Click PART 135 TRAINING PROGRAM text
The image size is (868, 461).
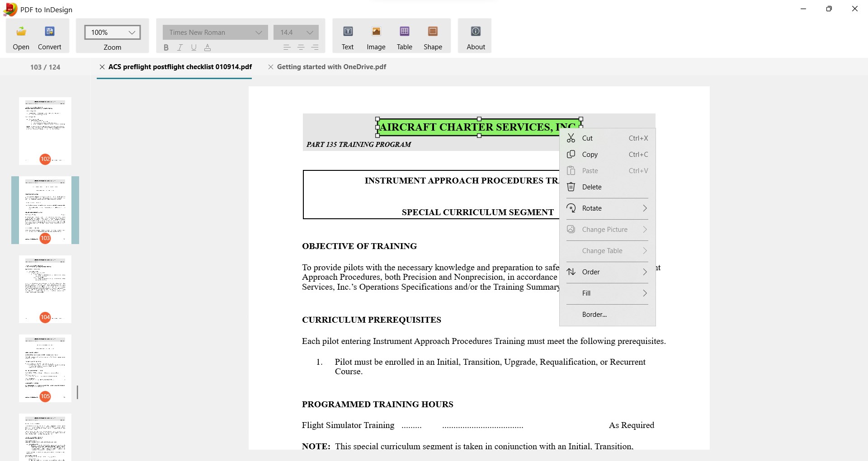pos(359,145)
